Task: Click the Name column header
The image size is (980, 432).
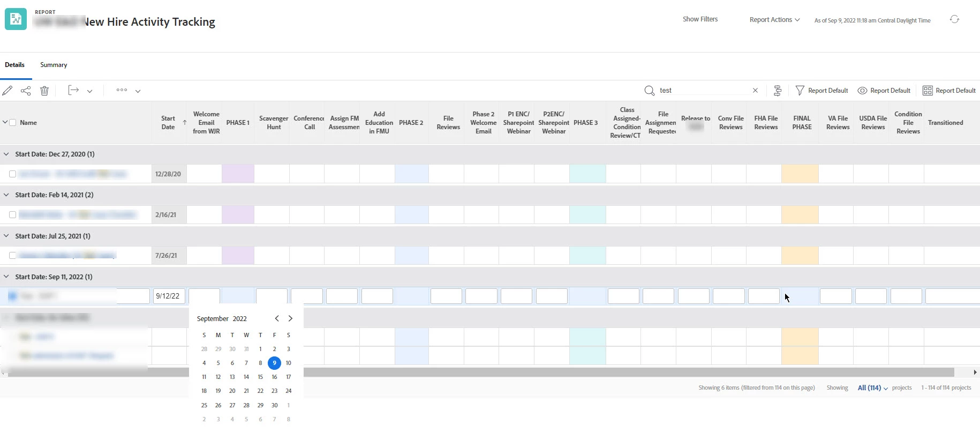Action: pos(28,123)
